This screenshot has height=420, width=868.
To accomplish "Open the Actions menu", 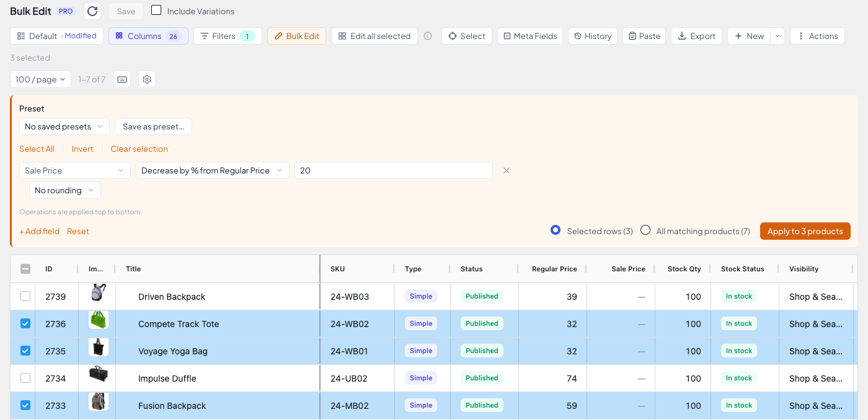I will pos(818,36).
